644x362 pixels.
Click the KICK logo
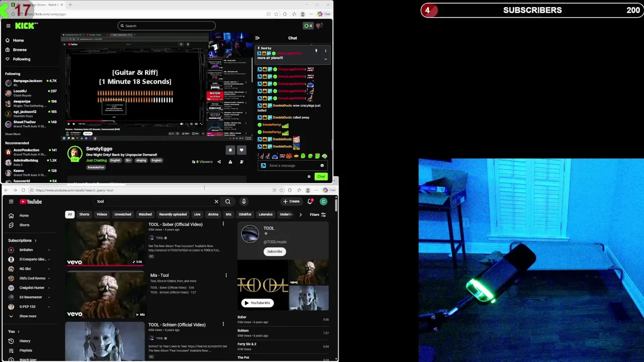(x=25, y=26)
